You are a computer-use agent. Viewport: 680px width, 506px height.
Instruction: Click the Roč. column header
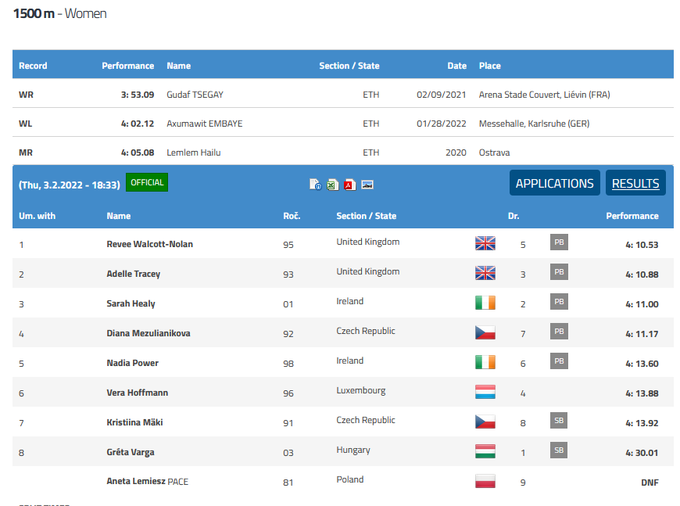point(292,216)
